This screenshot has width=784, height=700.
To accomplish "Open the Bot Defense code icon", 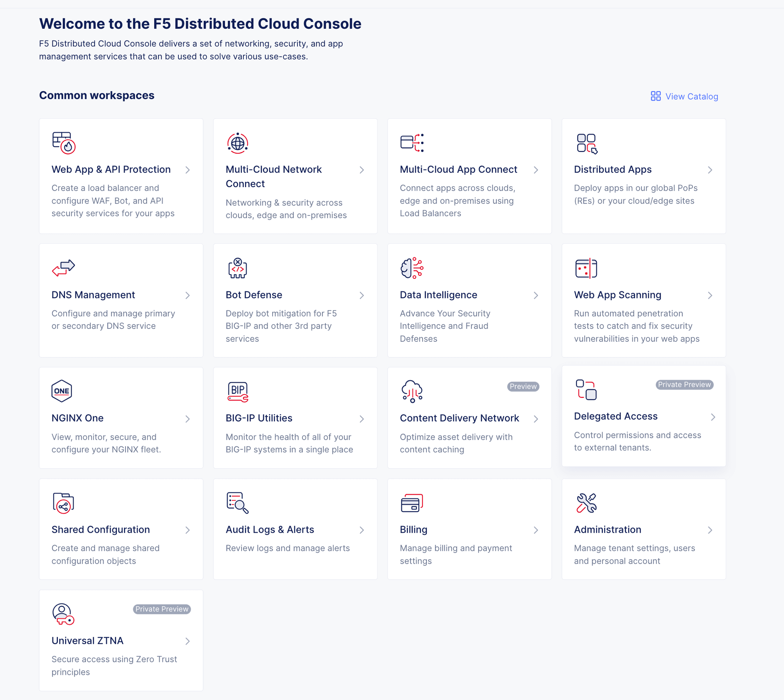I will (x=237, y=268).
